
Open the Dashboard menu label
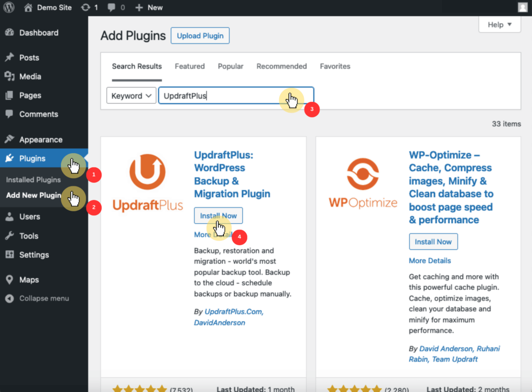38,33
